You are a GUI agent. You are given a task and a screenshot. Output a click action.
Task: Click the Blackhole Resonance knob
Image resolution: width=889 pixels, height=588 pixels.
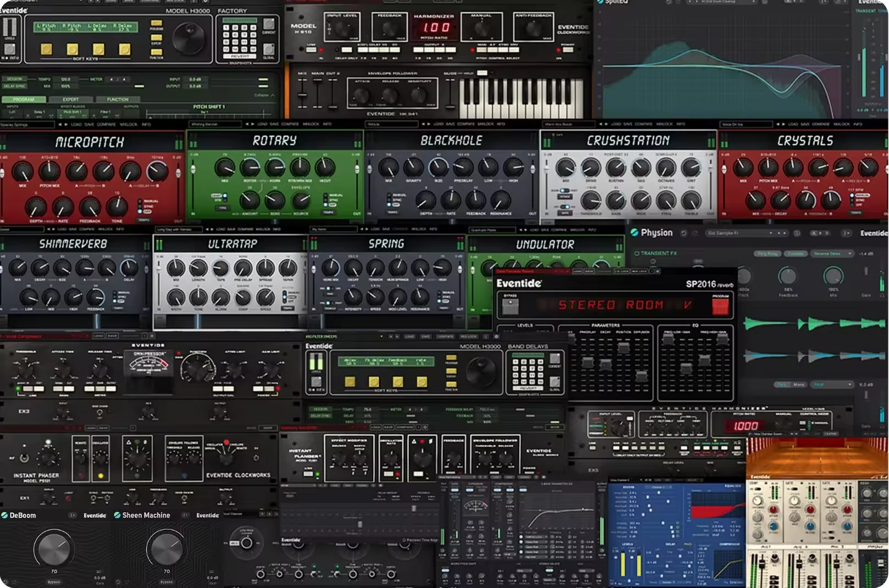[500, 200]
